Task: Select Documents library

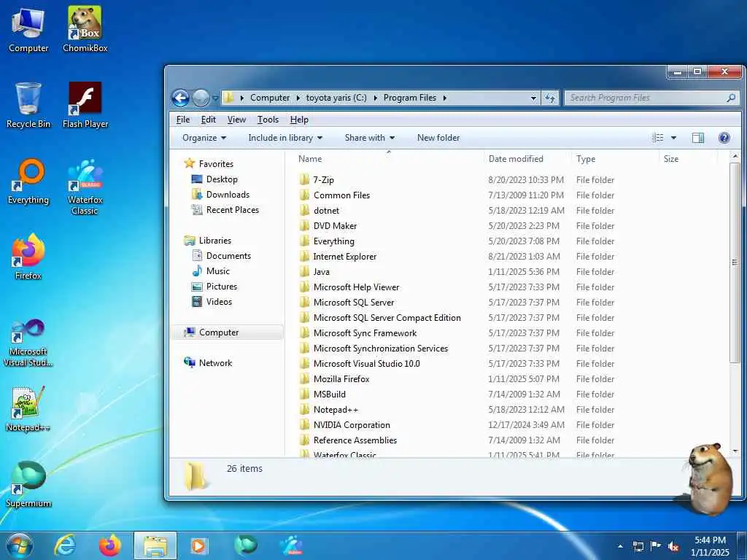Action: 221,256
